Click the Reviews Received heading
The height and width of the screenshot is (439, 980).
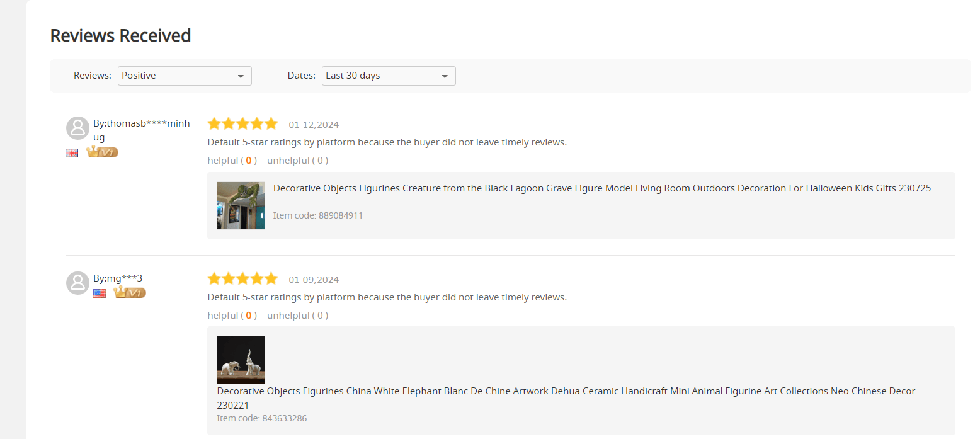click(x=120, y=36)
